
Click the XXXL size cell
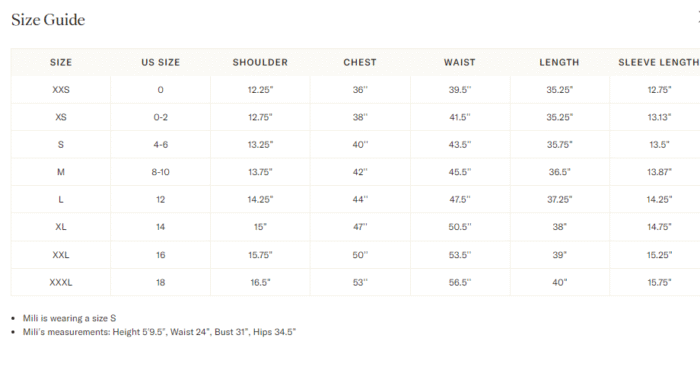point(61,282)
